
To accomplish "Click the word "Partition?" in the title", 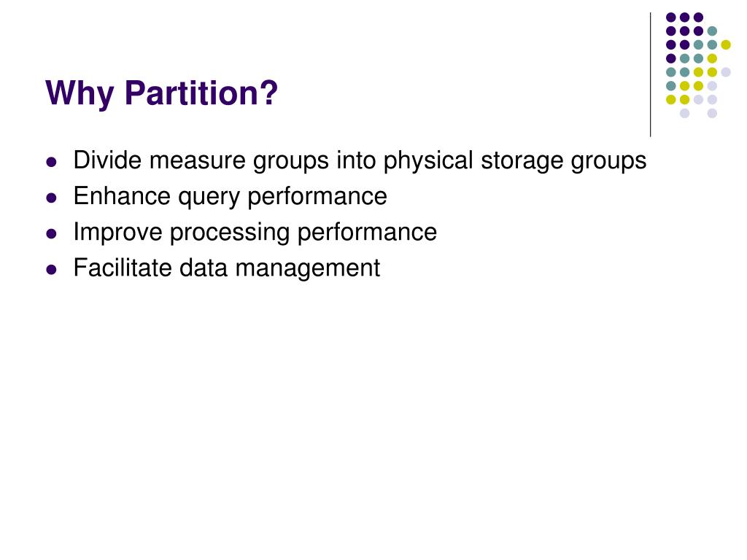I will (201, 93).
